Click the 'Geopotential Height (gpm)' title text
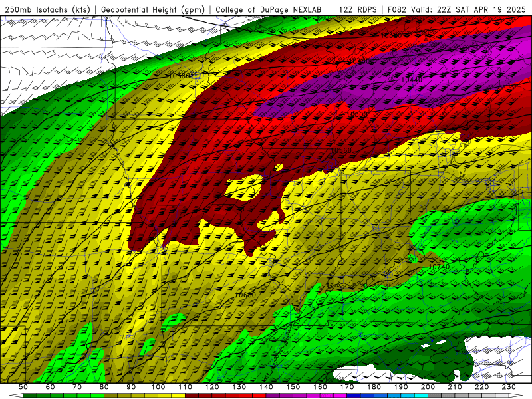Screen dimensions: 532x399 point(153,9)
